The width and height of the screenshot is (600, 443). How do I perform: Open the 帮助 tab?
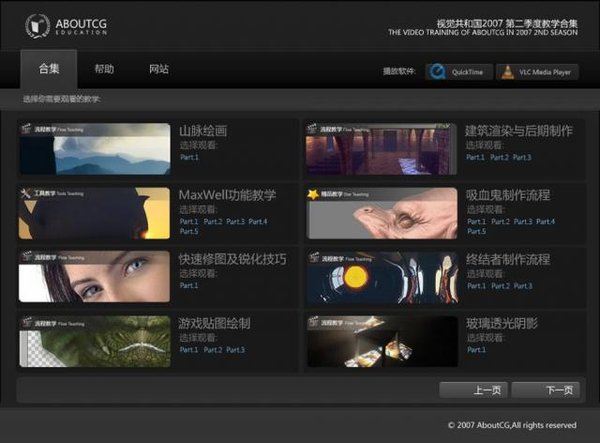(103, 69)
